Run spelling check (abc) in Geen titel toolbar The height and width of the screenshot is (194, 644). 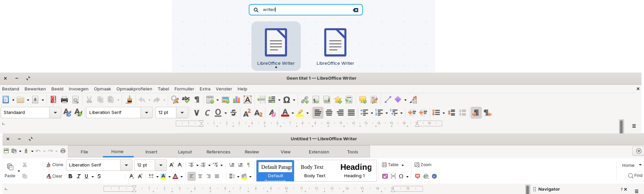point(186,100)
